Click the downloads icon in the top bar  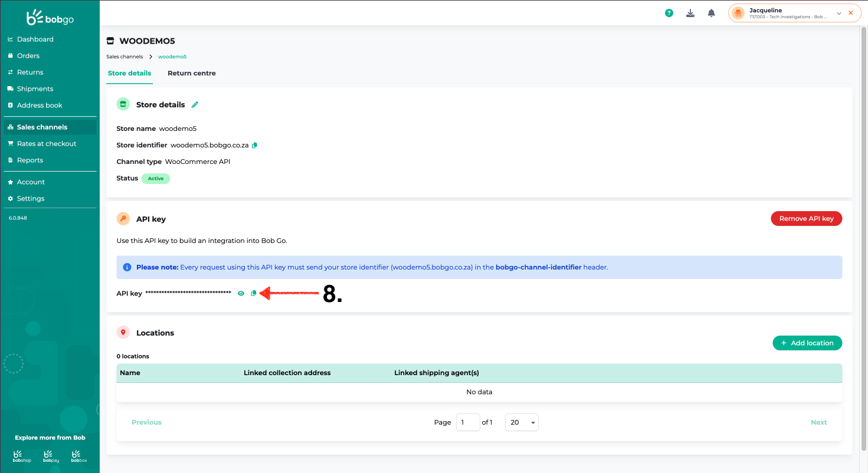point(690,13)
